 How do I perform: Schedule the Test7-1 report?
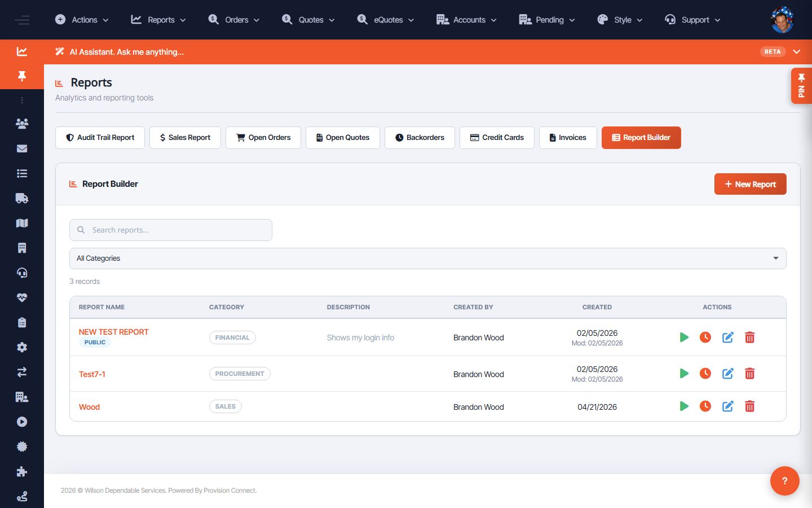[705, 374]
